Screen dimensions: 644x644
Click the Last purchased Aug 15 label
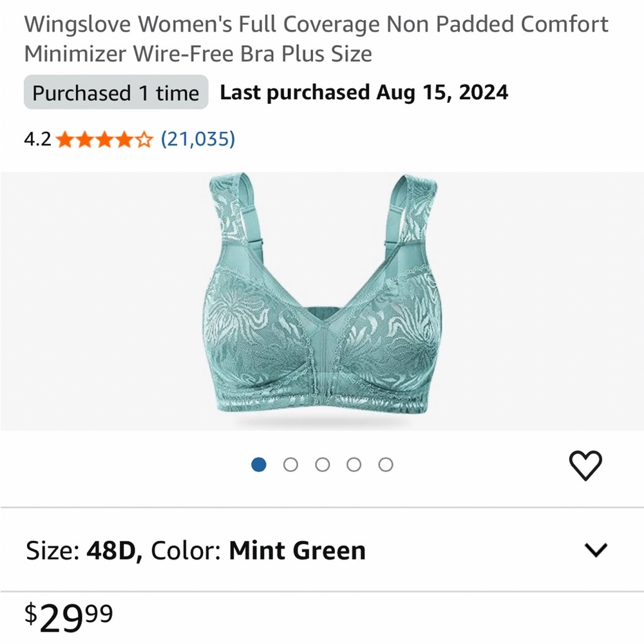(x=364, y=92)
